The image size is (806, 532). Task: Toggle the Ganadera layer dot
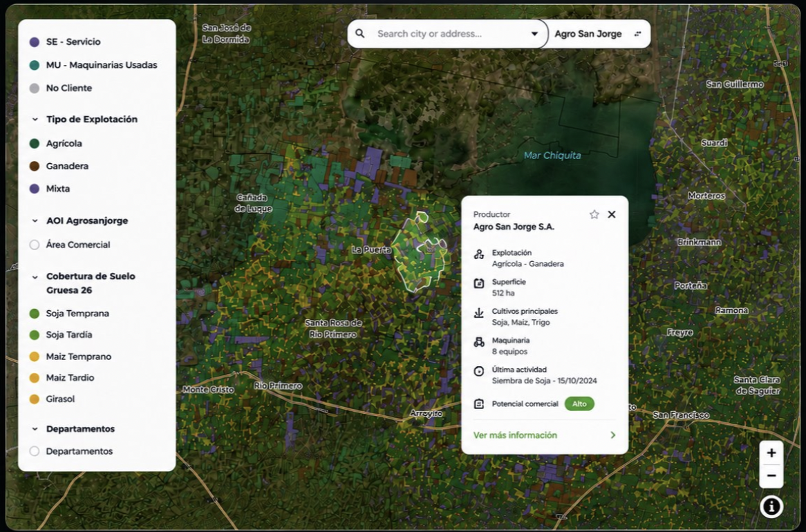coord(35,166)
